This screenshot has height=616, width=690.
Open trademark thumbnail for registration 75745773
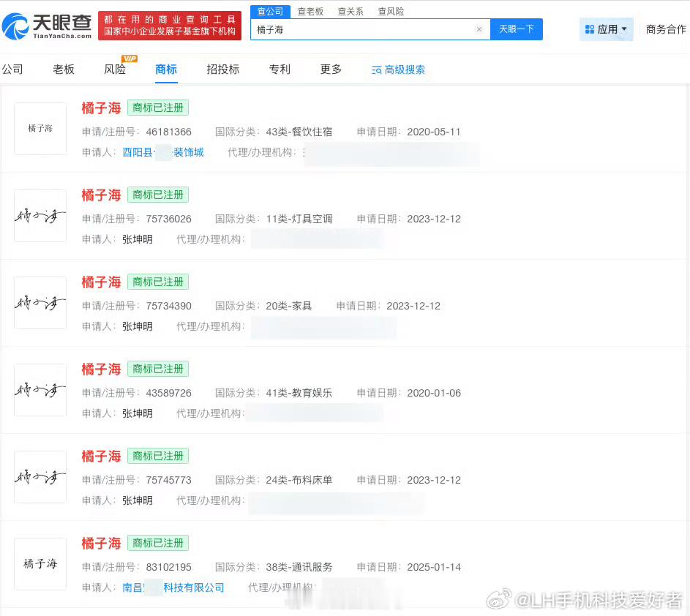click(40, 477)
